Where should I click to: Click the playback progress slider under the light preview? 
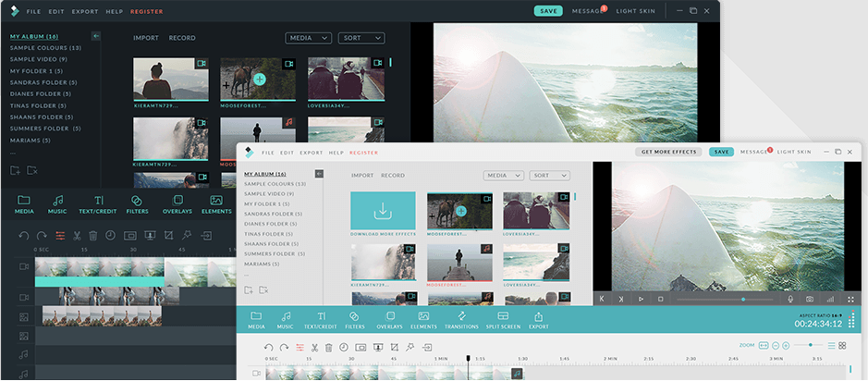[x=725, y=299]
